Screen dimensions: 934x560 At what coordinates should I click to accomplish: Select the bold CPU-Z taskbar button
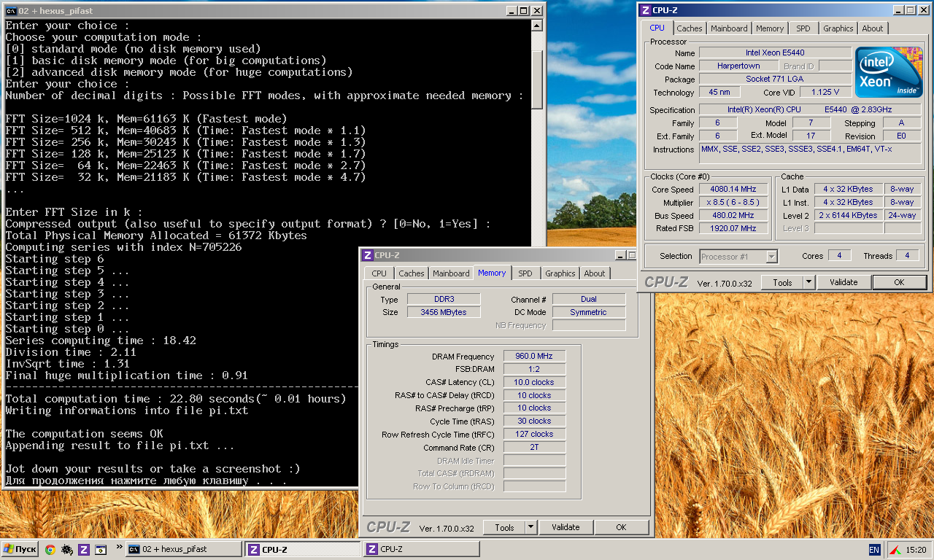(302, 549)
